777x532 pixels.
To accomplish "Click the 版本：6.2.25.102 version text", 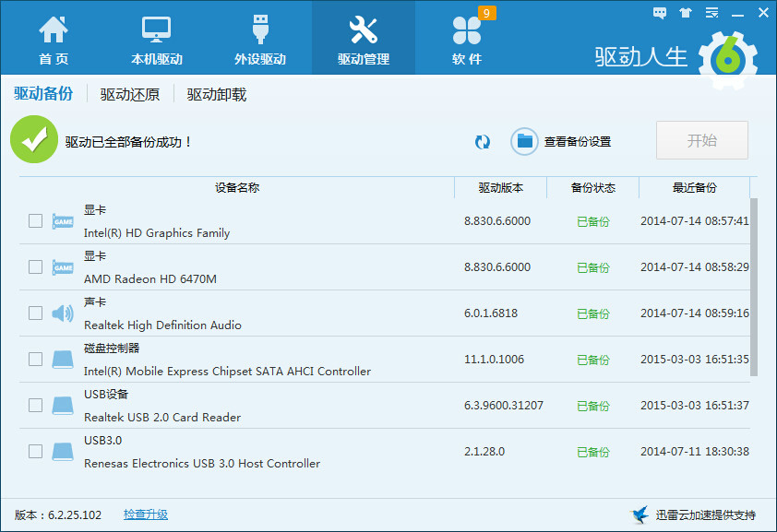I will (x=58, y=515).
